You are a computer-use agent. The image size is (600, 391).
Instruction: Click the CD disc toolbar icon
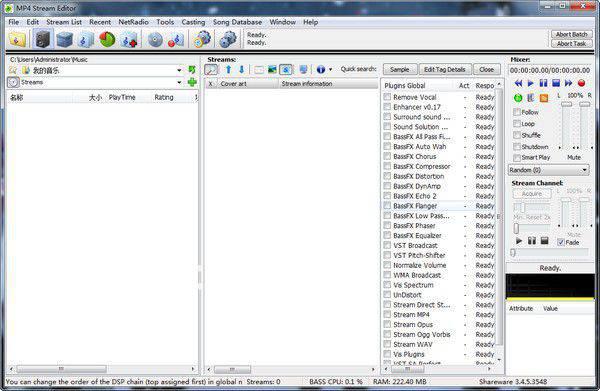click(155, 40)
